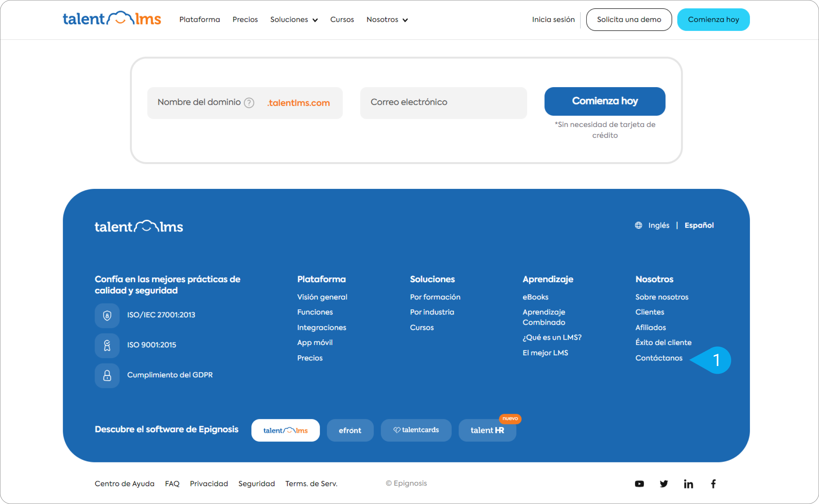The image size is (819, 504).
Task: Expand the Nosotros dropdown in header
Action: tap(387, 20)
